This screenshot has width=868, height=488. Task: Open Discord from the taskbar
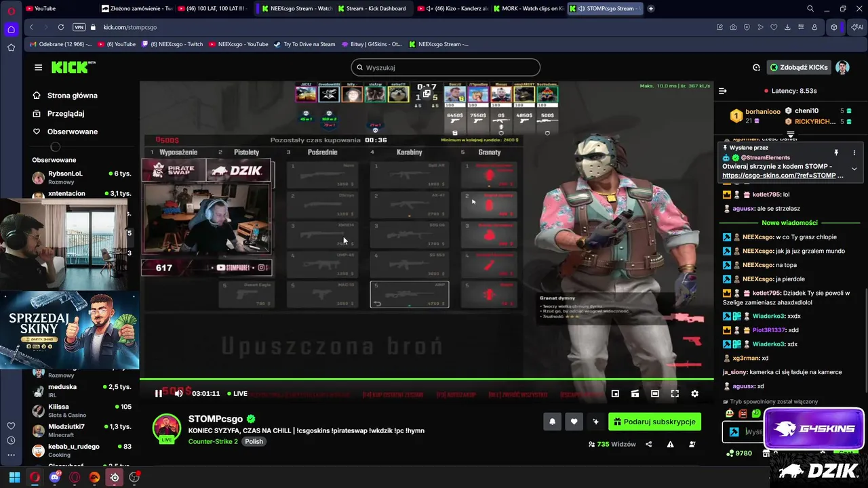pos(55,477)
